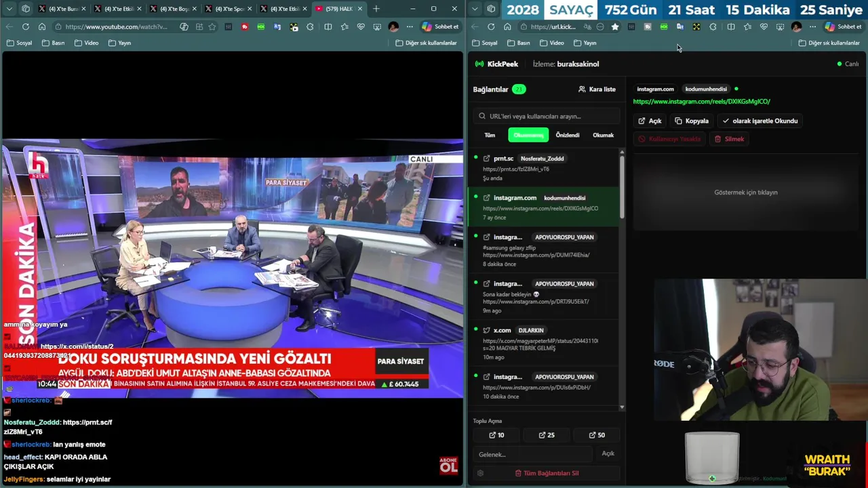Click Tüm Bağlantıları Sil delete-all button
The image size is (868, 488).
547,473
